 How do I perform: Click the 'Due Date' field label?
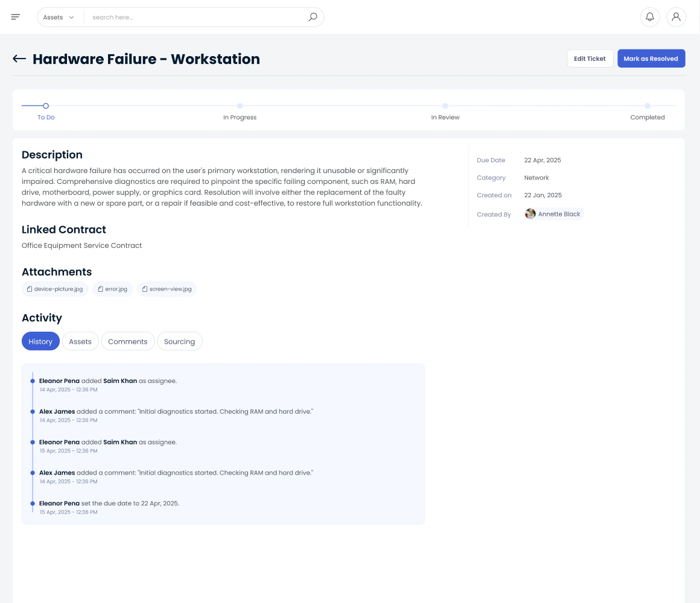(x=491, y=160)
